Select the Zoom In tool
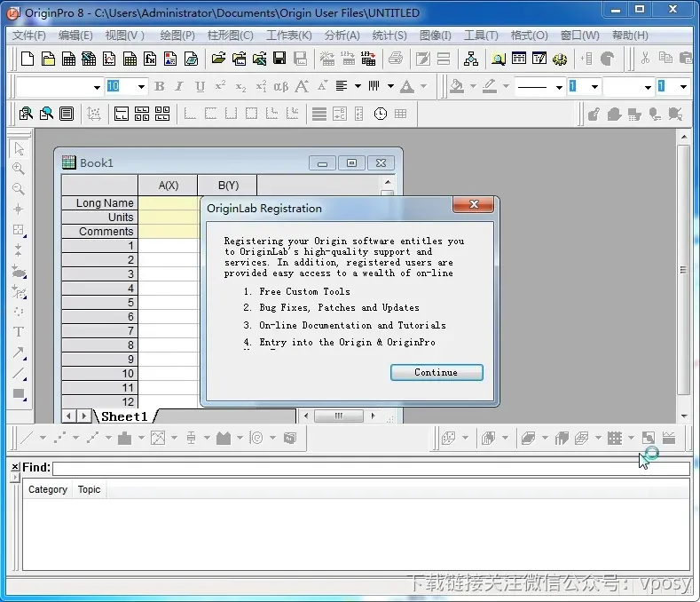700x602 pixels. tap(19, 169)
